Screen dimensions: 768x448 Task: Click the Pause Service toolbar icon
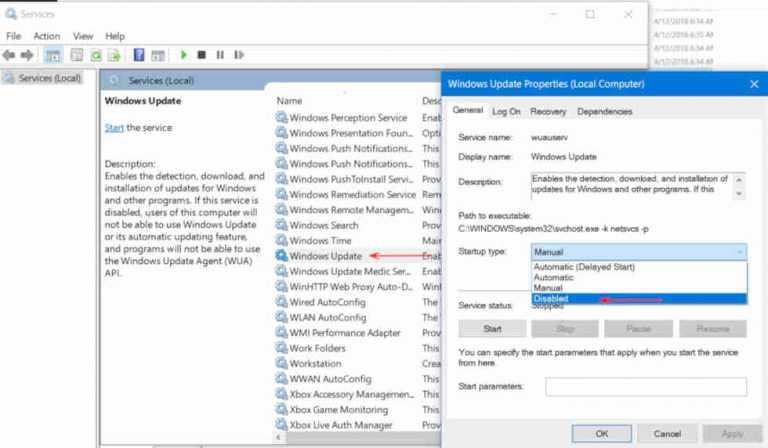tap(220, 55)
